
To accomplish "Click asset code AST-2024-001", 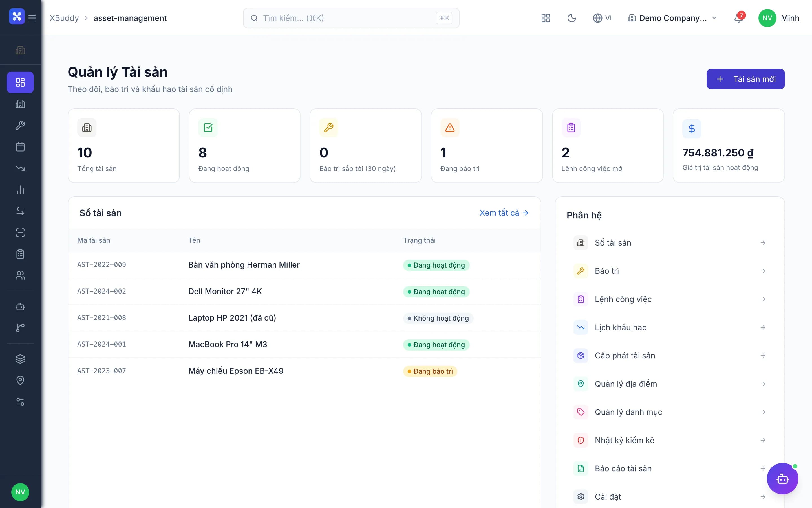I will coord(102,344).
